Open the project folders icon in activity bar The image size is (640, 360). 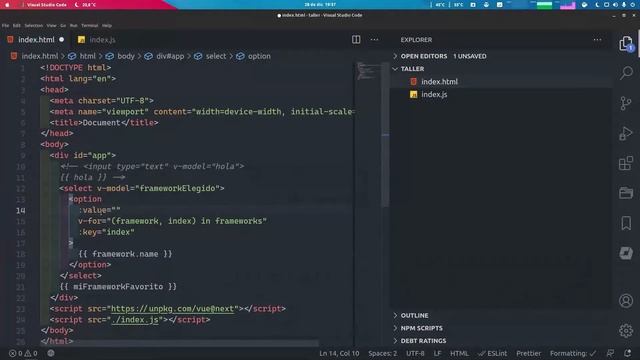click(626, 193)
